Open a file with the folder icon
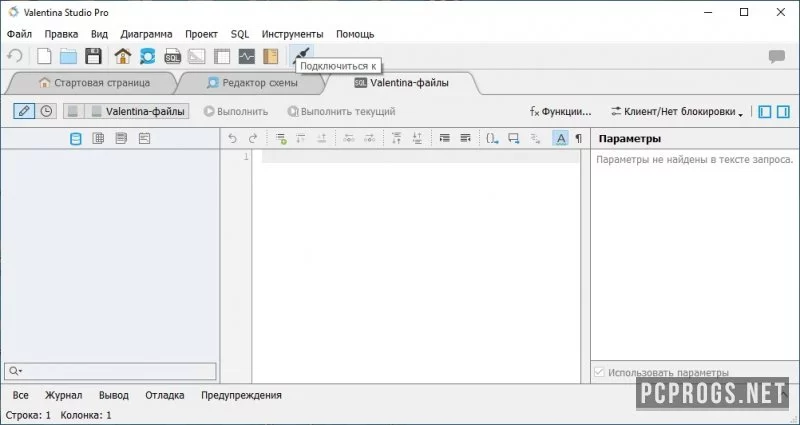Viewport: 800px width, 425px height. 68,56
